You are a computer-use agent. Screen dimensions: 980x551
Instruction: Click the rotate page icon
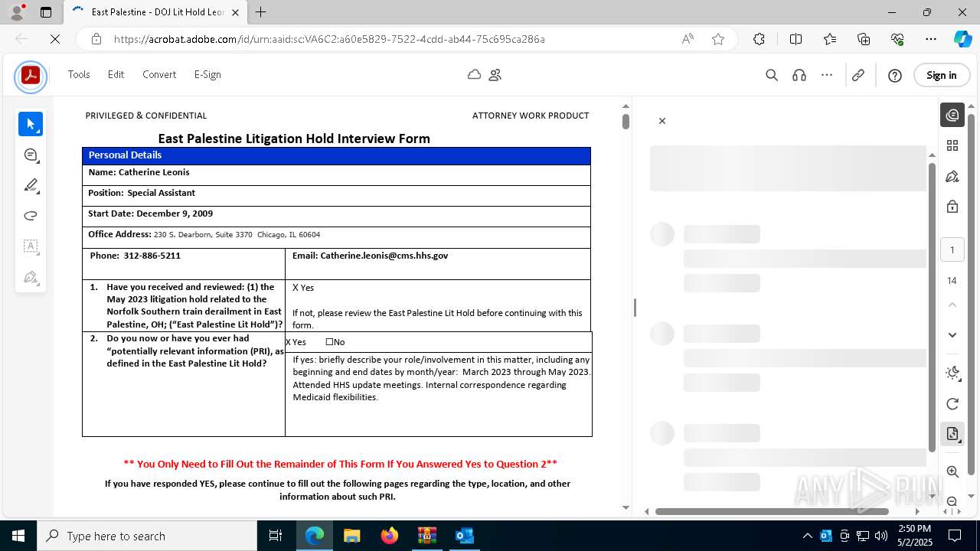point(952,403)
